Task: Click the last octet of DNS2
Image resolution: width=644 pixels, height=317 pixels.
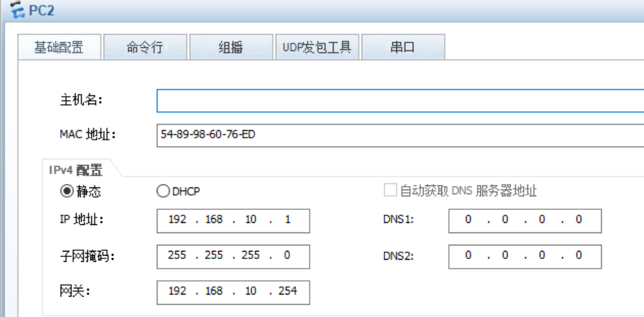Action: [579, 256]
